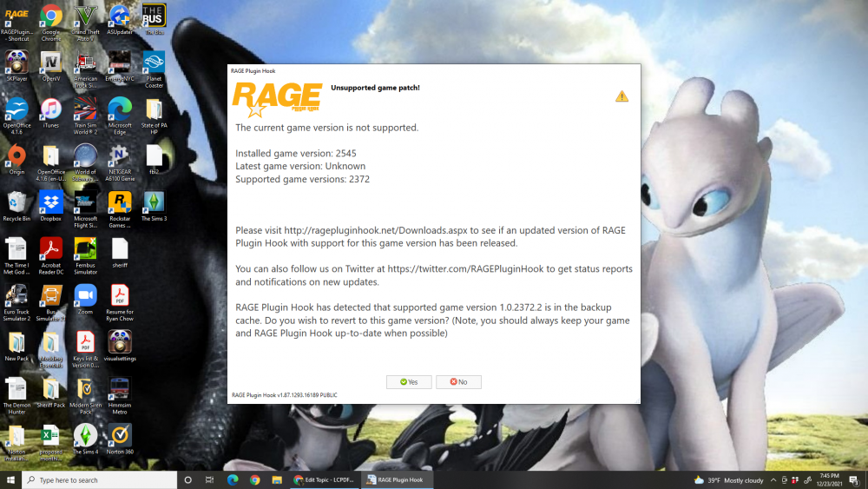
Task: Click the taskbar clock showing 7:45 PM
Action: 829,480
